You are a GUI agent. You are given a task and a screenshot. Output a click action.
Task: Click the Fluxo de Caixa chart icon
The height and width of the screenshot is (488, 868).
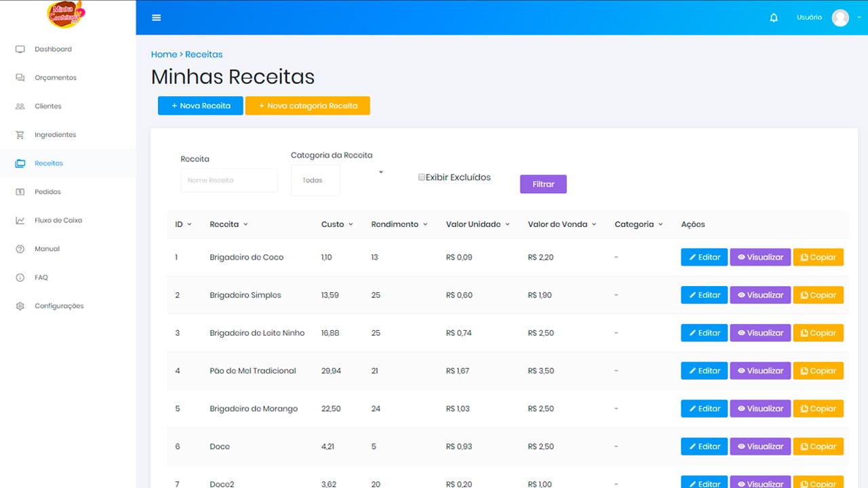(20, 220)
